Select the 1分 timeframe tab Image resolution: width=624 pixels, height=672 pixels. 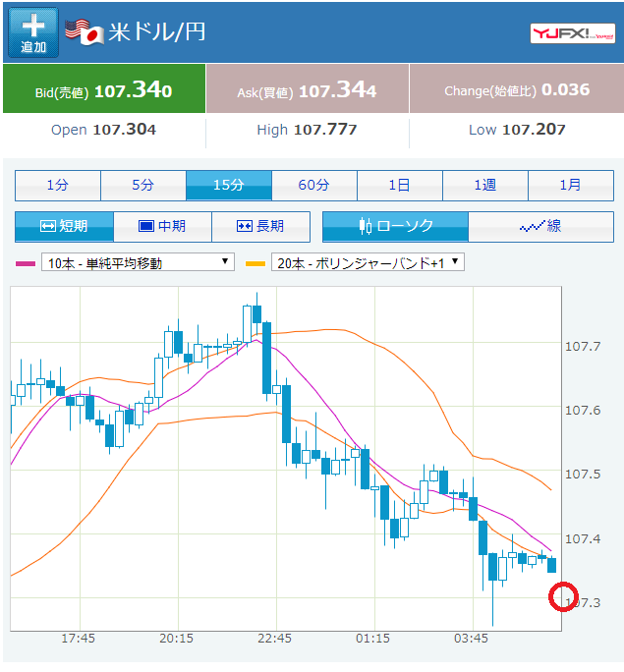57,185
